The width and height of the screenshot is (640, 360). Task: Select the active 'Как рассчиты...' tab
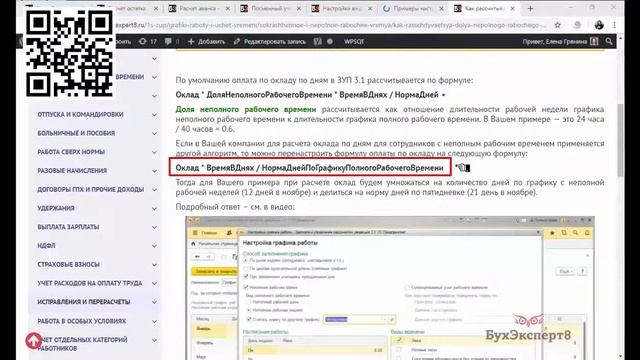[x=484, y=8]
